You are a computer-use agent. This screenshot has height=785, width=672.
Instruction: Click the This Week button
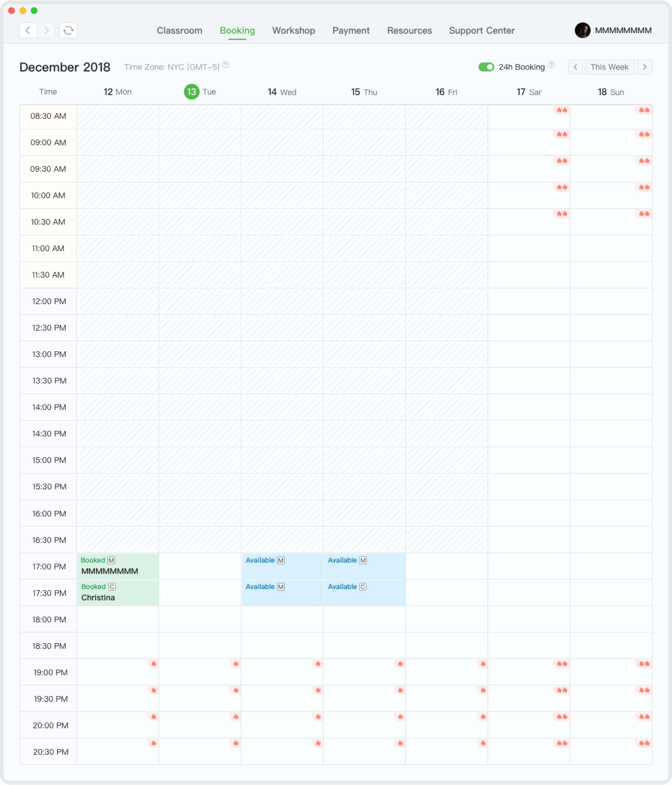609,67
